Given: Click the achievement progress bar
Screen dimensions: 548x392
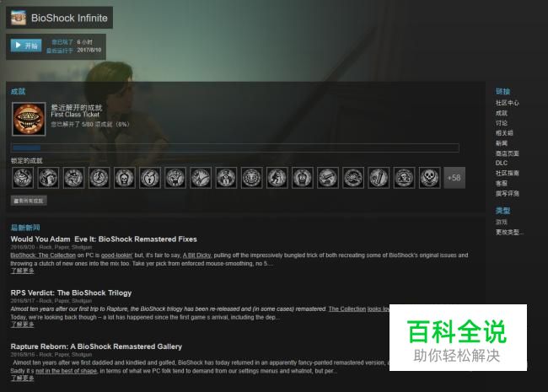Looking at the screenshot, I should pyautogui.click(x=235, y=148).
